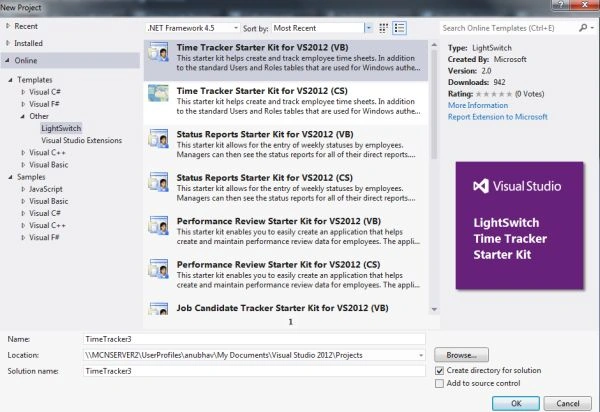
Task: Click the project Name input field
Action: click(x=254, y=339)
